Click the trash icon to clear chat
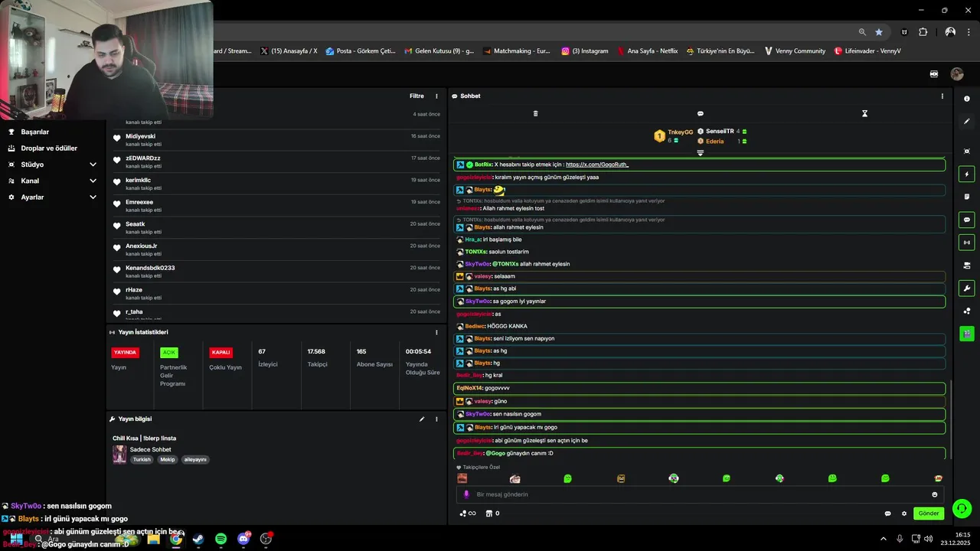This screenshot has width=980, height=551. [535, 113]
